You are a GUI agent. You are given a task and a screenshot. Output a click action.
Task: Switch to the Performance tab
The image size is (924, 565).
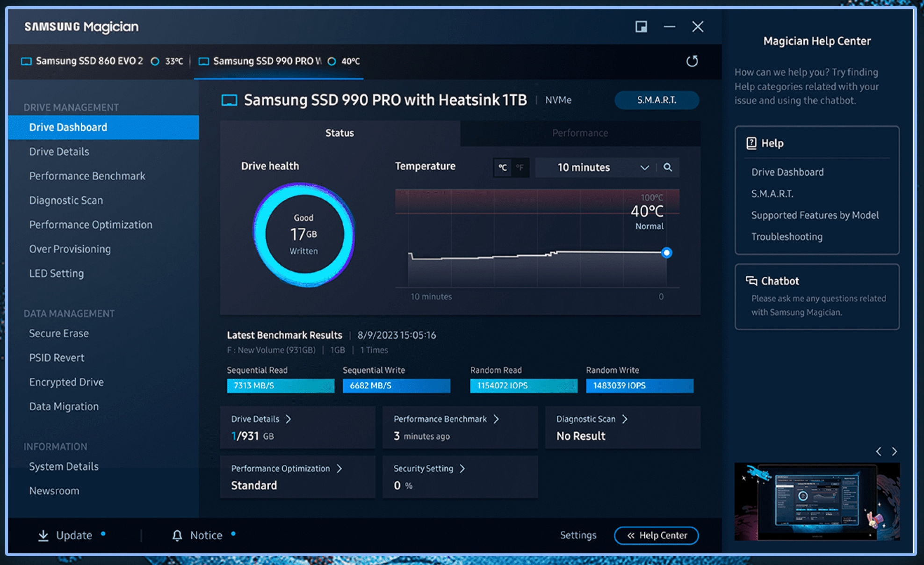pyautogui.click(x=580, y=133)
